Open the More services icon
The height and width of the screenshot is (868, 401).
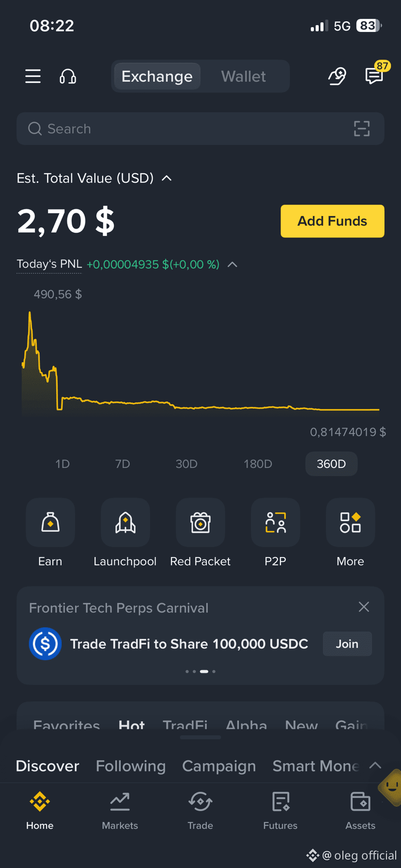(x=351, y=523)
